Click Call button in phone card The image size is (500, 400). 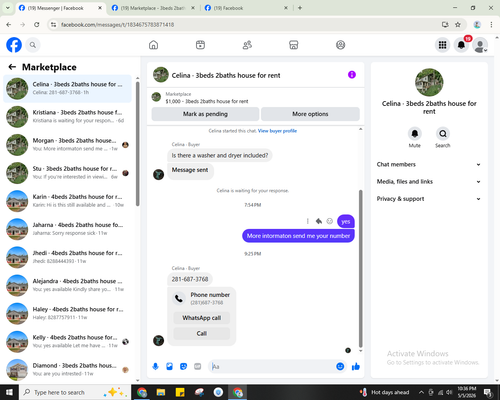202,333
